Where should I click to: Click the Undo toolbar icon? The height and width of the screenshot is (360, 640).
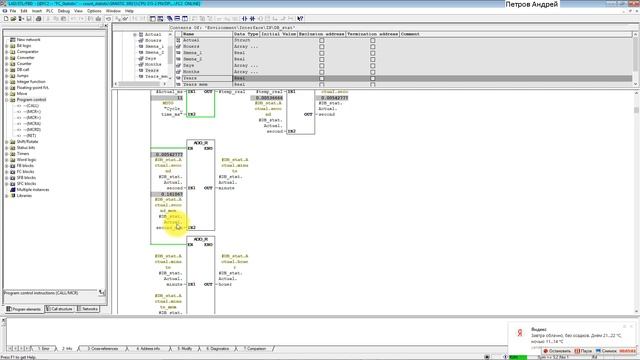(73, 19)
